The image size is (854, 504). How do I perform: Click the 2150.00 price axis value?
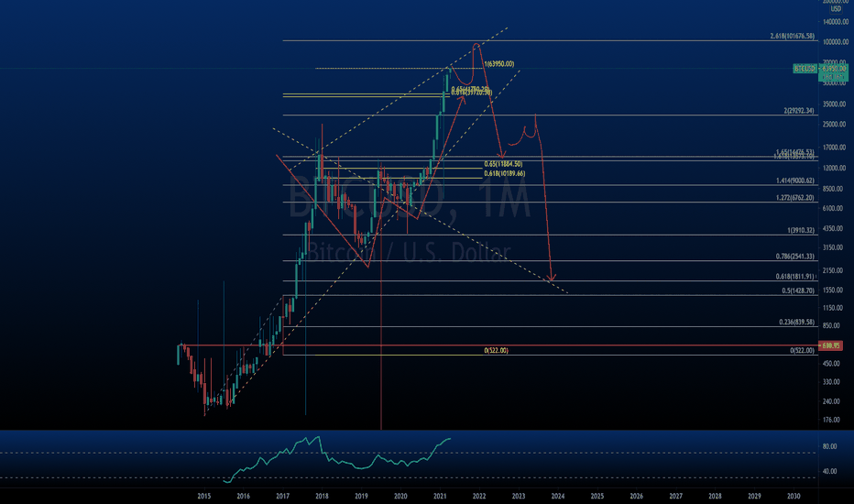[x=835, y=270]
